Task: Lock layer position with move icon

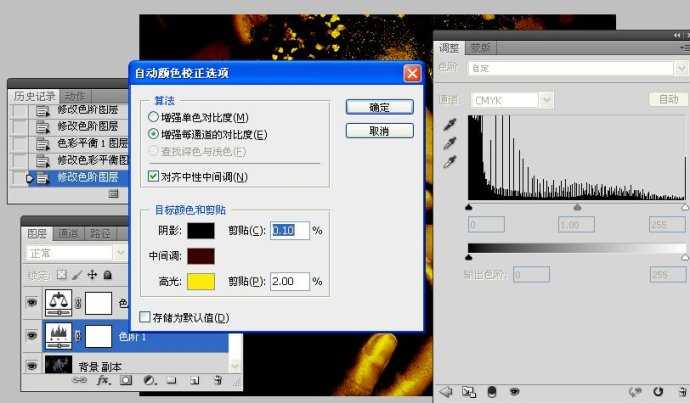Action: (x=92, y=275)
